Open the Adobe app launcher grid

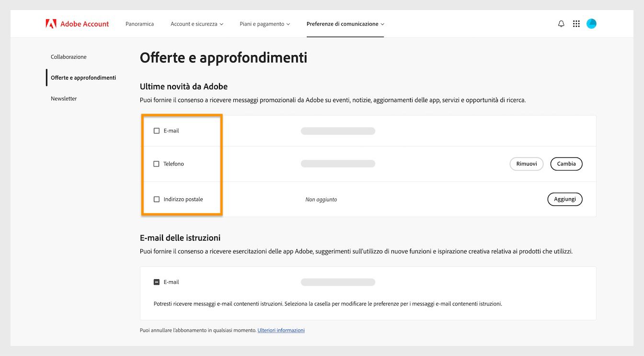click(576, 23)
